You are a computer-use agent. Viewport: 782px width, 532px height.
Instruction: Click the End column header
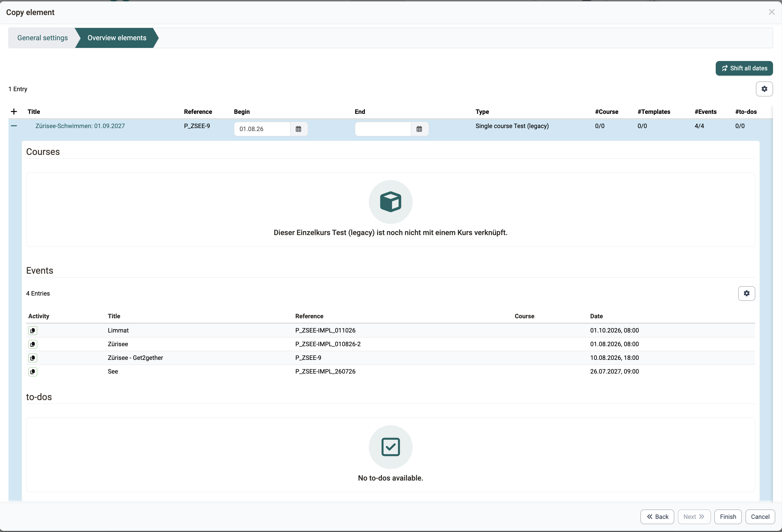point(360,112)
